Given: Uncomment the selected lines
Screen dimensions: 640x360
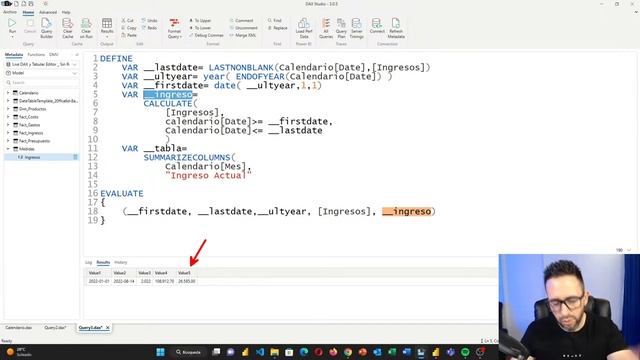Looking at the screenshot, I should 243,28.
